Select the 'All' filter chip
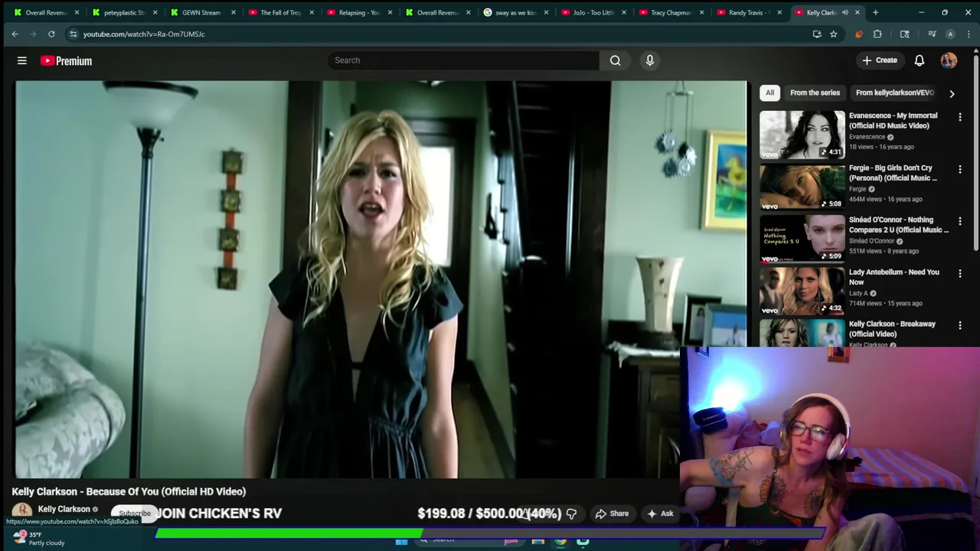The height and width of the screenshot is (551, 980). pyautogui.click(x=769, y=93)
